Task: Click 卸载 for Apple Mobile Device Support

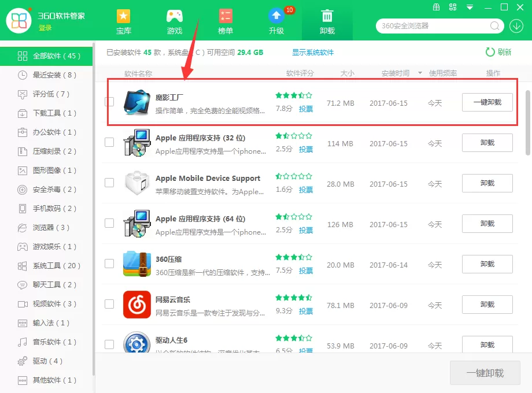Action: point(487,183)
